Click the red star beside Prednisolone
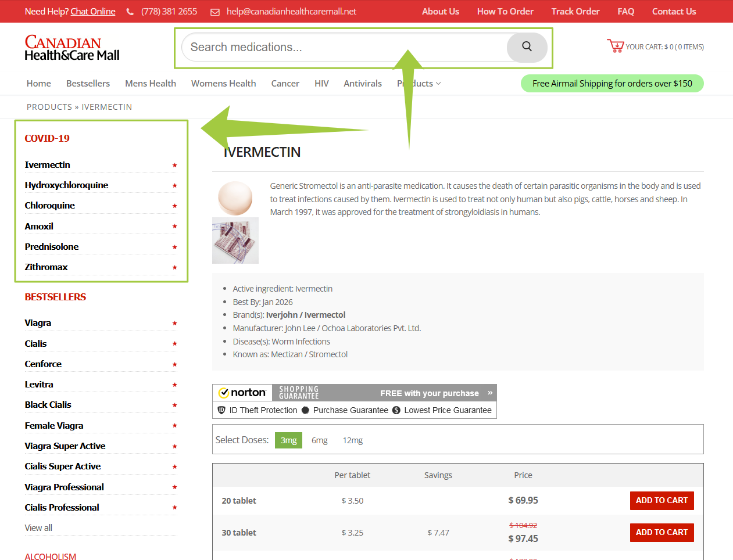 (174, 247)
